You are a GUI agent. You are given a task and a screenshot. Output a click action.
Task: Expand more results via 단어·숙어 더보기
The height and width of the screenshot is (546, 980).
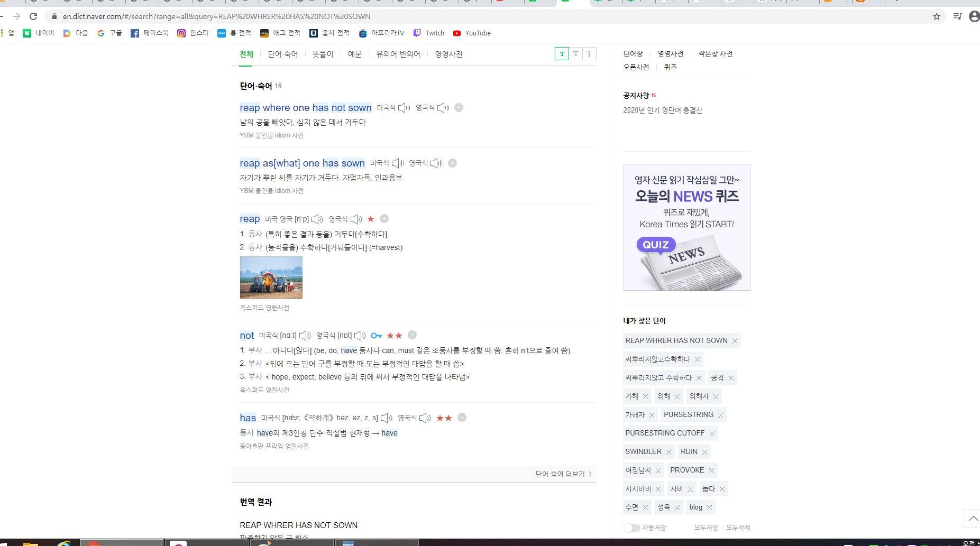(x=564, y=474)
